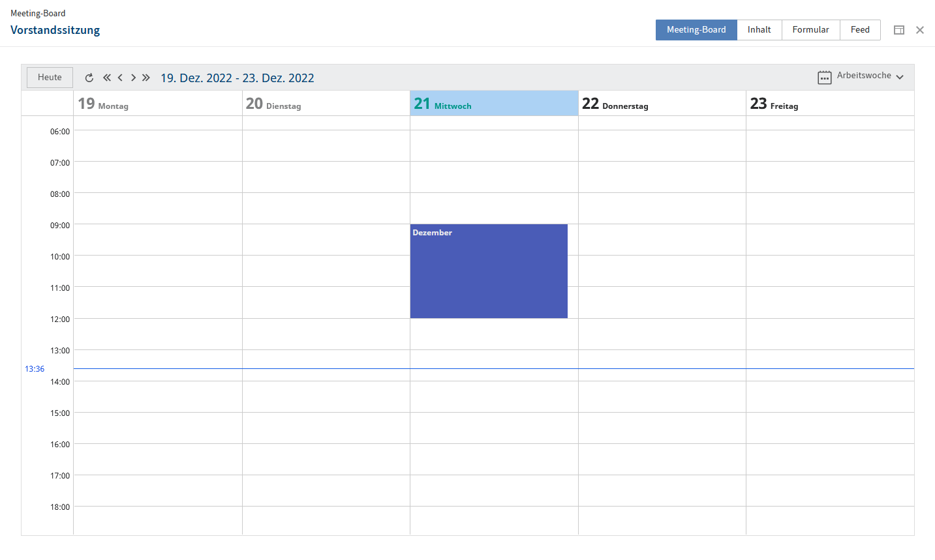Click the 06:00 time label
This screenshot has height=560, width=935.
point(60,132)
